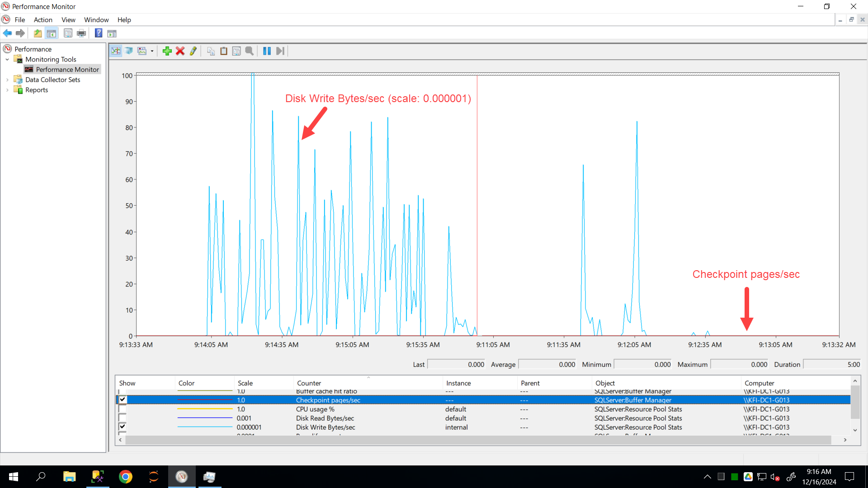868x488 pixels.
Task: Uncheck Show for Checkpoint pages/sec
Action: [123, 399]
